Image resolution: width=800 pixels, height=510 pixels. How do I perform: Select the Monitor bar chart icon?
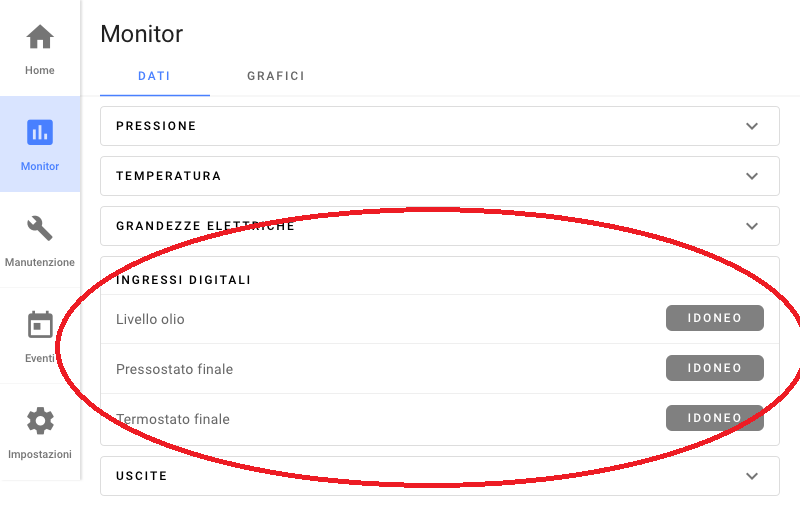(40, 132)
